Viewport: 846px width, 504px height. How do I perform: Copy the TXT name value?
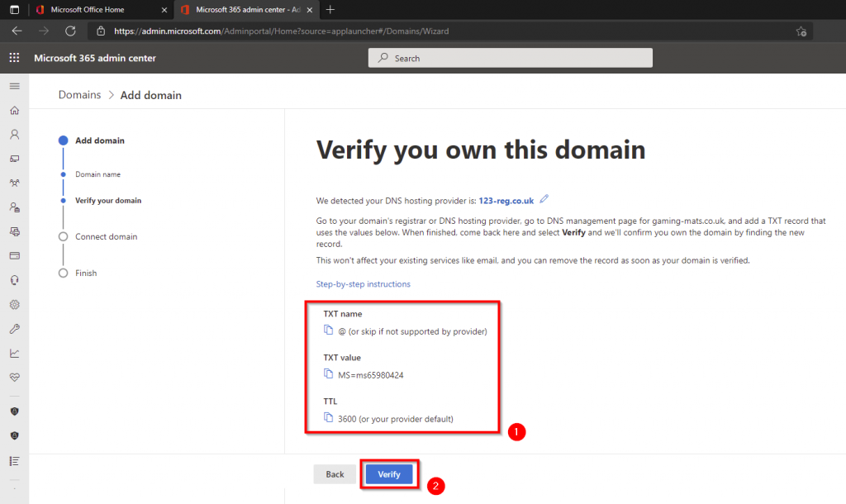click(x=328, y=330)
